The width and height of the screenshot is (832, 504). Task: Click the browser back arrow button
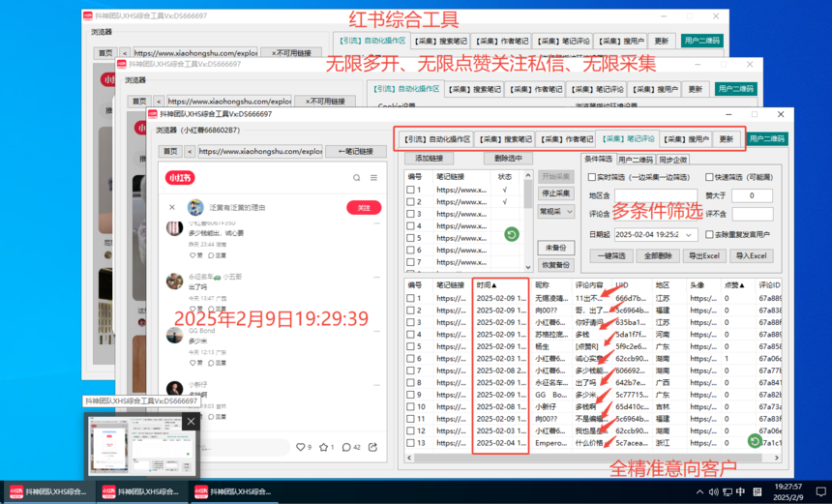coord(190,151)
